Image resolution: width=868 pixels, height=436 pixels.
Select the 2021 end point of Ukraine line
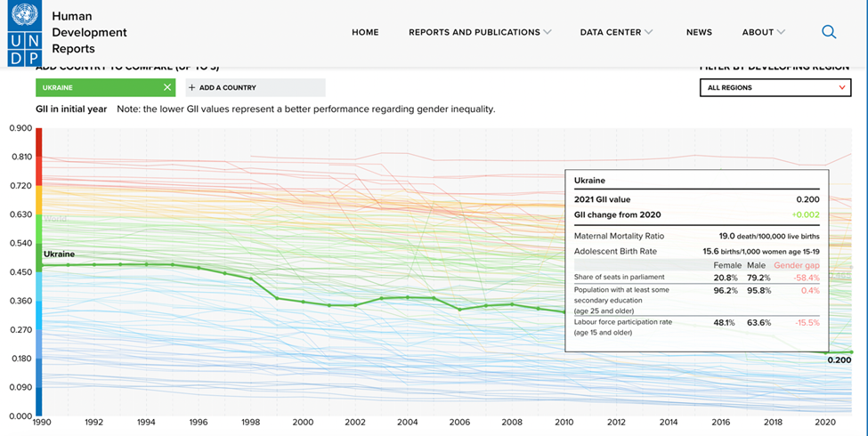851,351
